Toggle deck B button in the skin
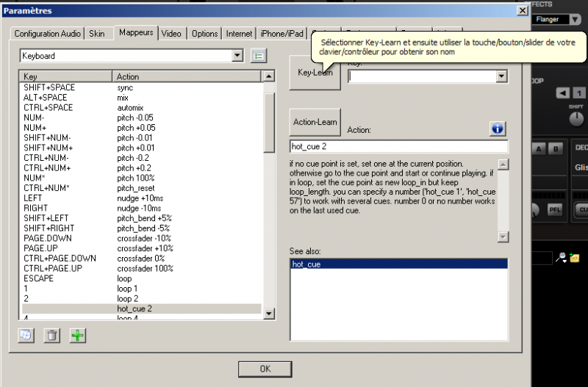This screenshot has height=387, width=588. [x=556, y=149]
